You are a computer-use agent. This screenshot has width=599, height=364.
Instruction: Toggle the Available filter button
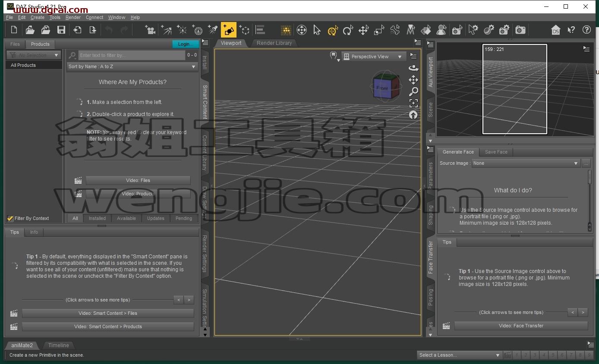pos(126,218)
